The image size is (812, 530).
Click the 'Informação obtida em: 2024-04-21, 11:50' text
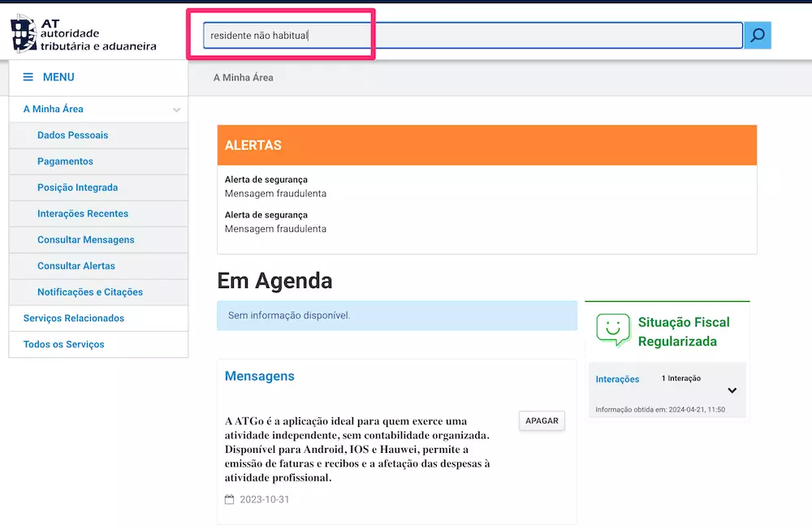(x=660, y=409)
